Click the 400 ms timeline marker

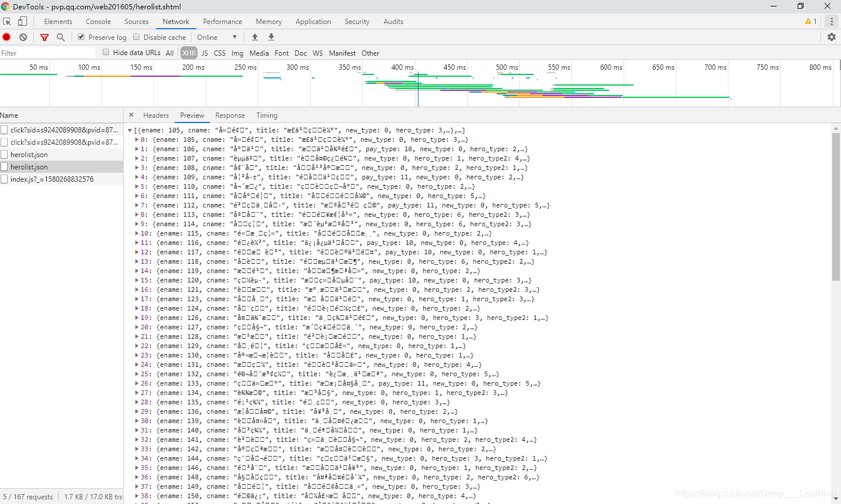402,67
